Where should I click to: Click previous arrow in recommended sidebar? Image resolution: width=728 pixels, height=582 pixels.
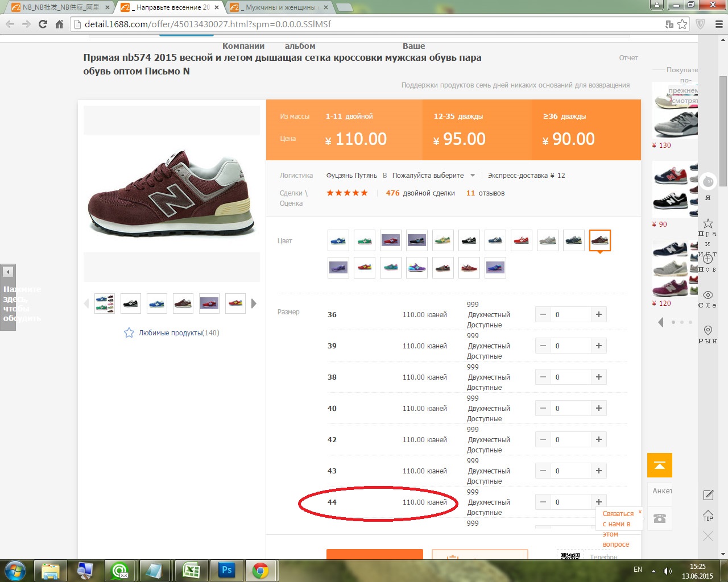click(x=660, y=322)
